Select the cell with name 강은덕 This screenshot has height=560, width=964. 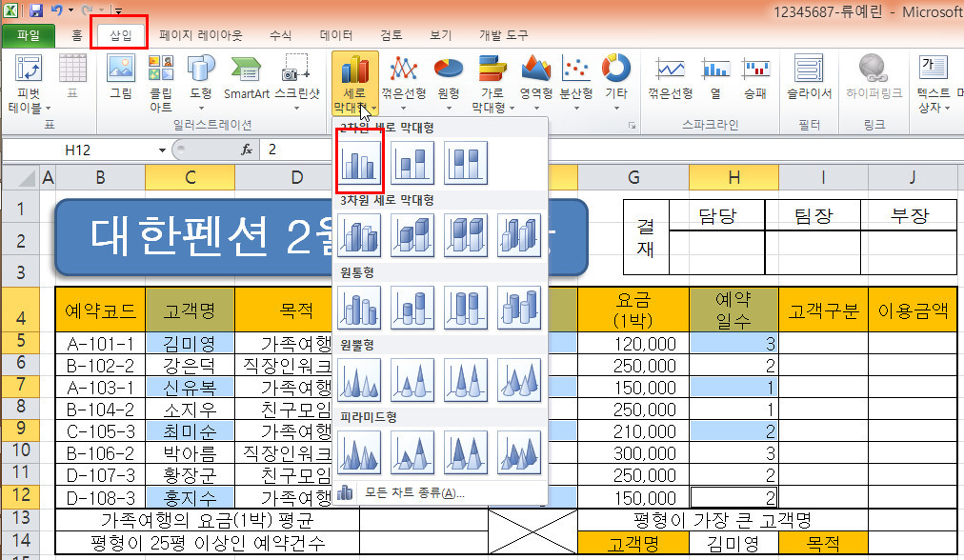pos(190,366)
